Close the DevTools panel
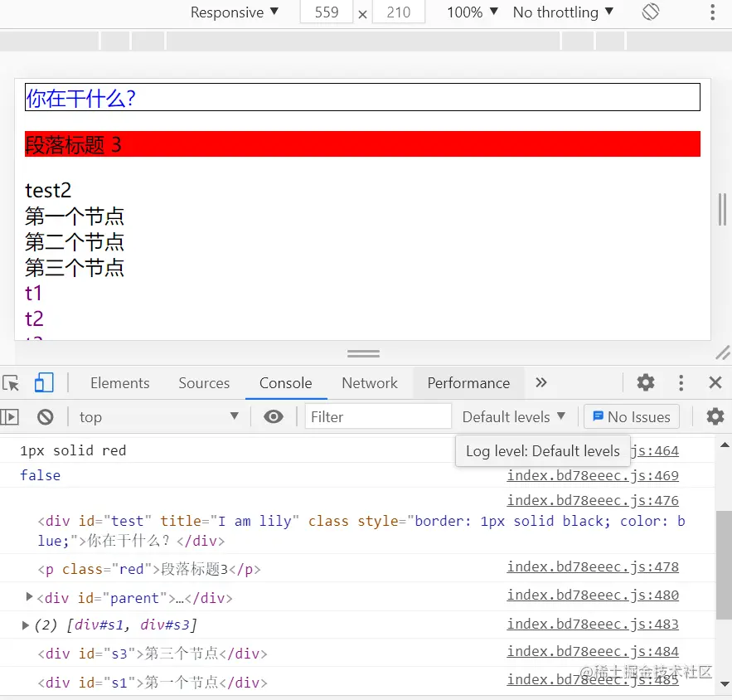This screenshot has height=700, width=732. (715, 383)
